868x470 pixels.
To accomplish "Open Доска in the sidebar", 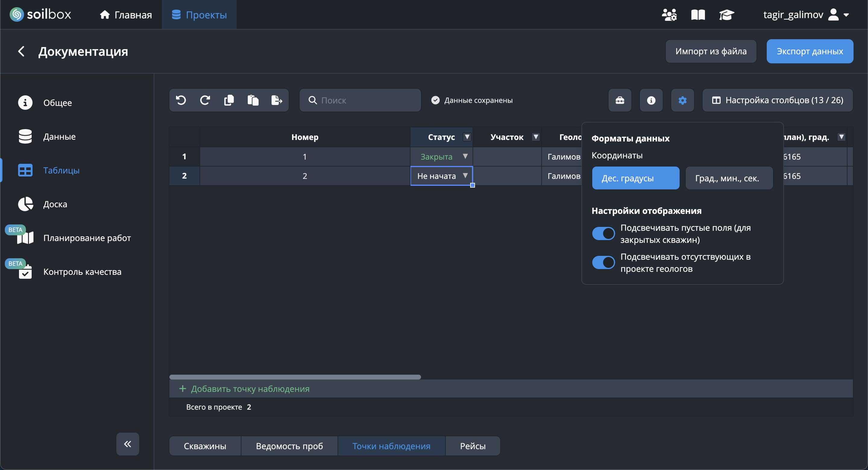I will 55,204.
